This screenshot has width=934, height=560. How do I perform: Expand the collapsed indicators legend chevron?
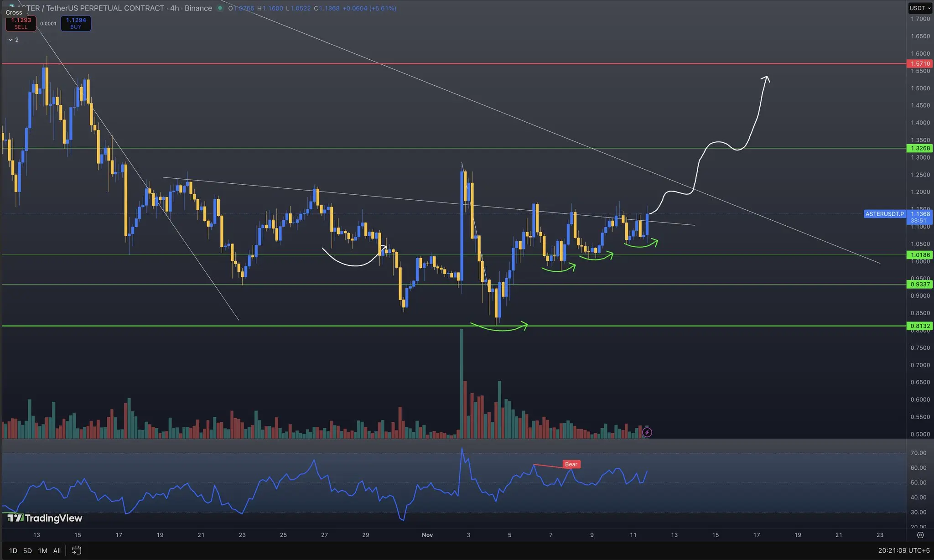10,40
